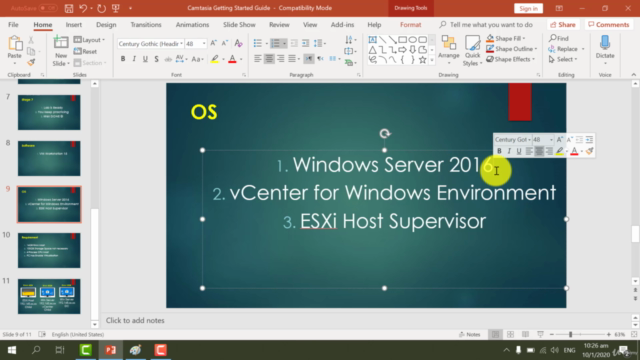Insert a text box shape
Screen dimensions: 640x360
click(x=373, y=40)
